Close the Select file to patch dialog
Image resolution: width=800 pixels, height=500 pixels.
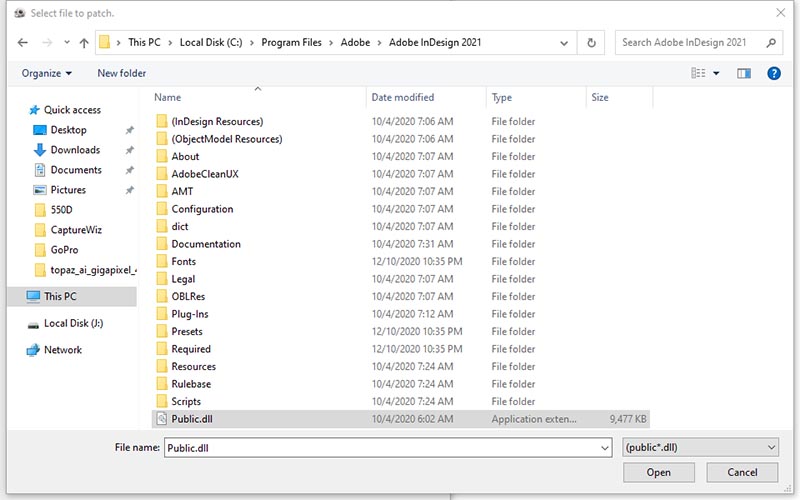pos(781,13)
